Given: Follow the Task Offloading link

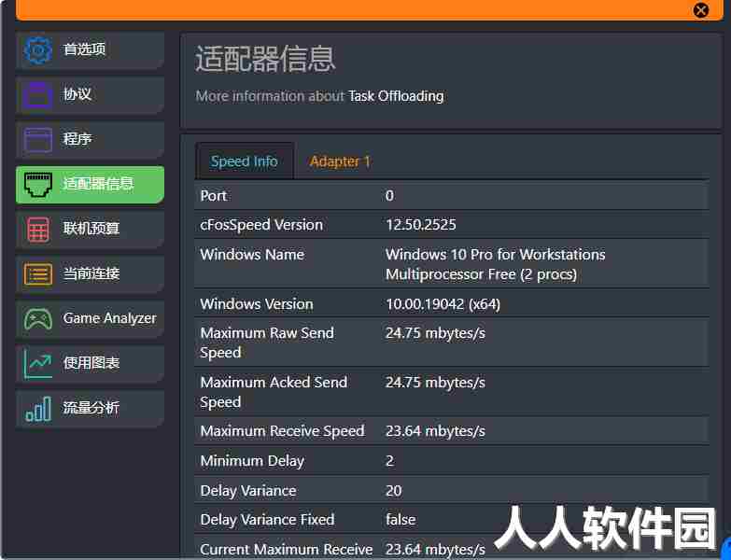Looking at the screenshot, I should tap(396, 96).
